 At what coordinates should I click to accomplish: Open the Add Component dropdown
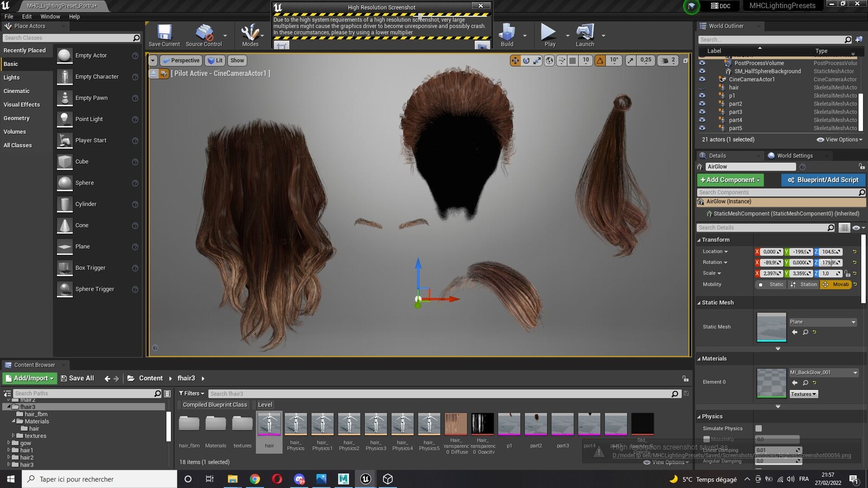coord(730,179)
